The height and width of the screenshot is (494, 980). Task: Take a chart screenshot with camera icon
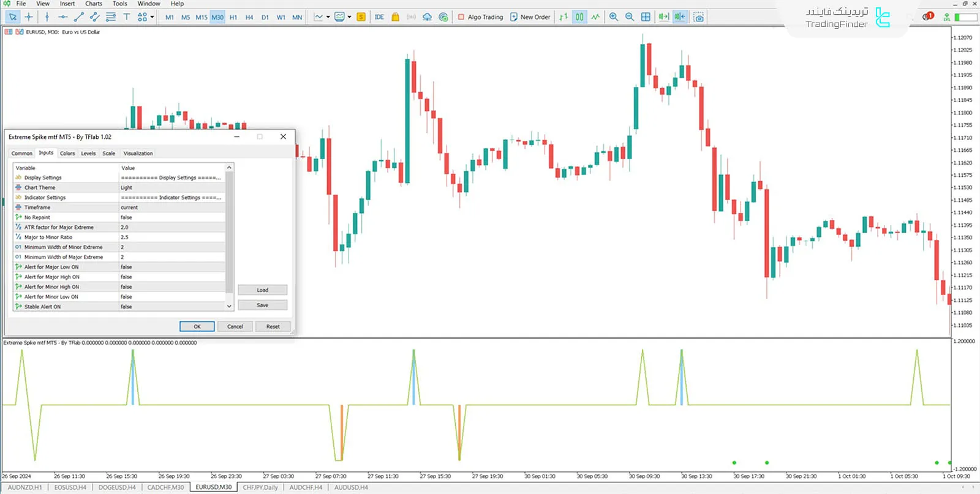pos(698,17)
